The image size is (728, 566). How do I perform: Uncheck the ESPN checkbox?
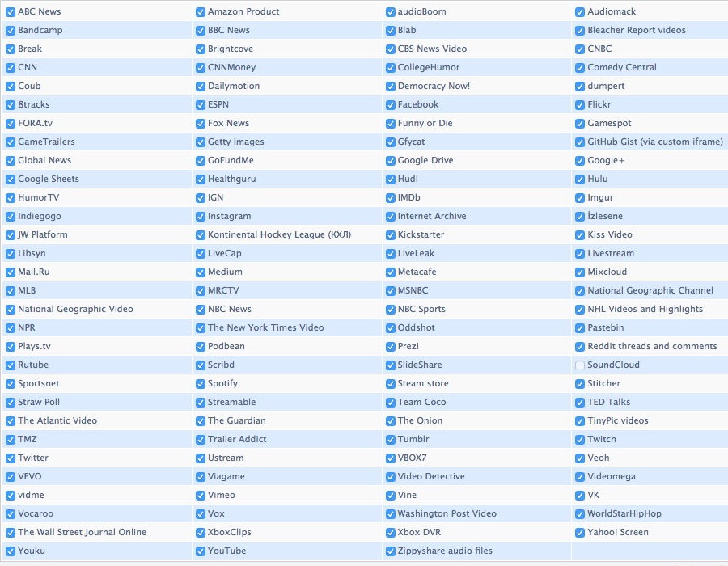(200, 105)
